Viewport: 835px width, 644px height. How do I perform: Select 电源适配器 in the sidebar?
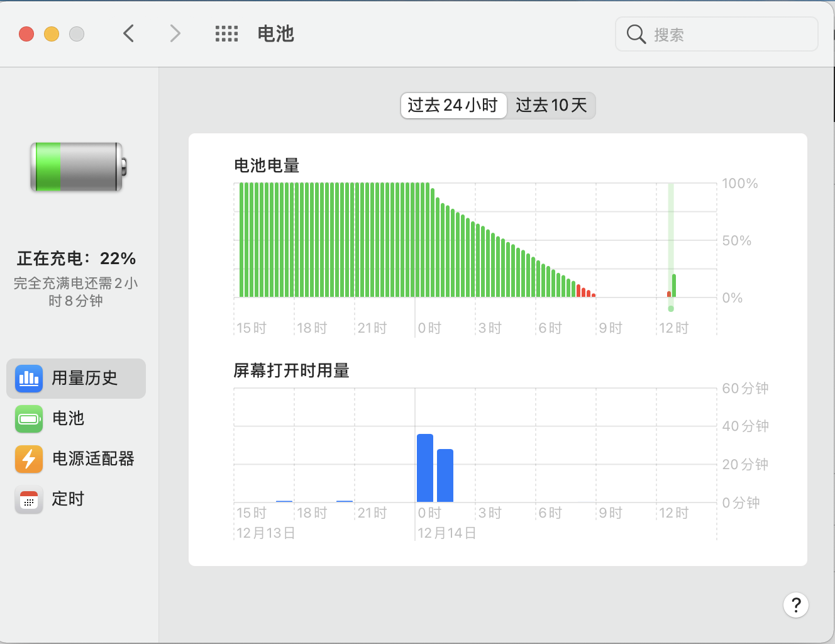(x=93, y=459)
